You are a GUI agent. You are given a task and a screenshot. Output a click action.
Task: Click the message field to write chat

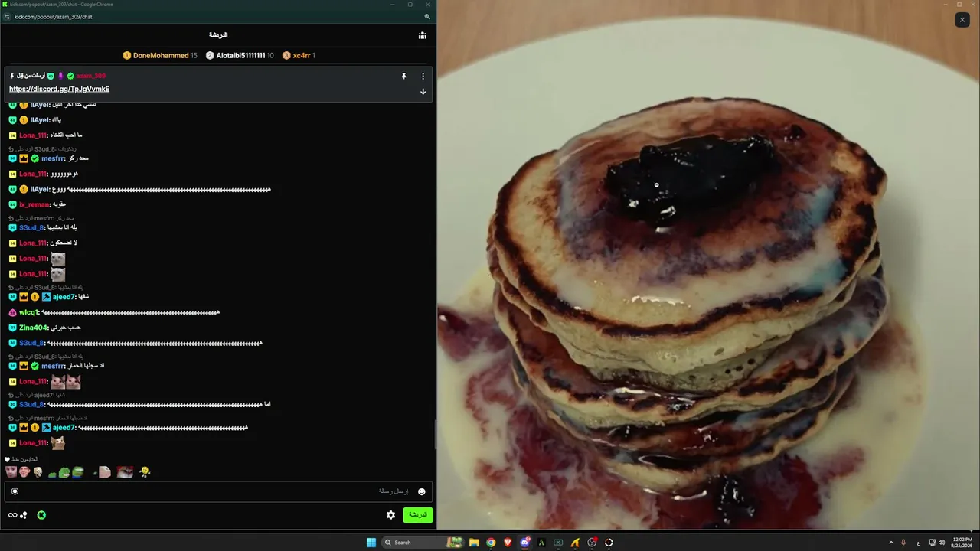tap(217, 491)
